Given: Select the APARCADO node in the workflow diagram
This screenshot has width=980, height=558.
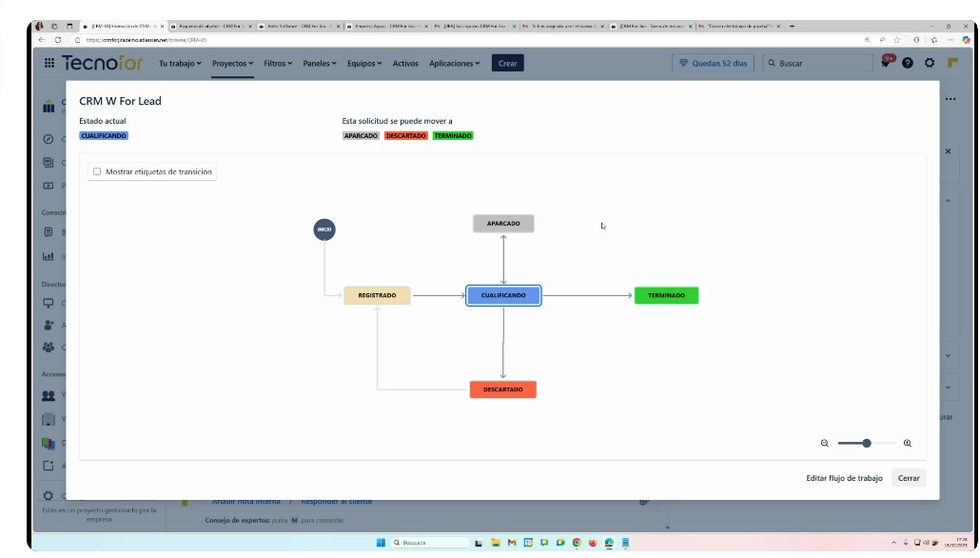Looking at the screenshot, I should tap(503, 224).
